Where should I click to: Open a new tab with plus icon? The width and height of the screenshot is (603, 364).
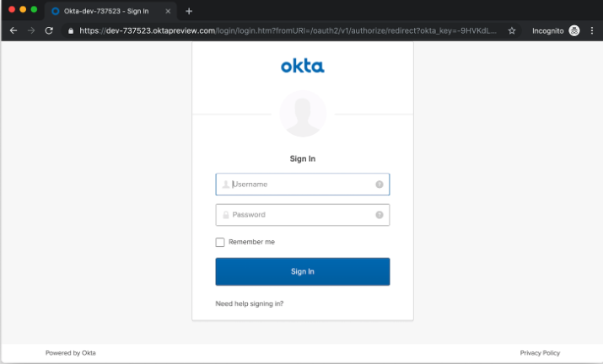[189, 11]
